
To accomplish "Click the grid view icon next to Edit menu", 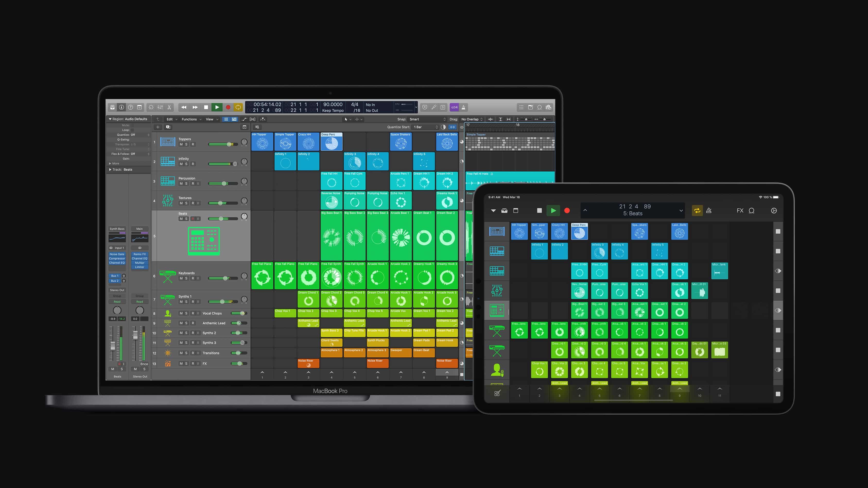I will [226, 119].
